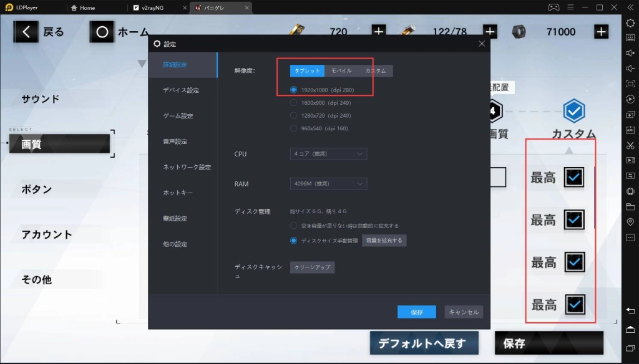Open ネットワーク設定 settings section
This screenshot has width=639, height=364.
pyautogui.click(x=183, y=167)
